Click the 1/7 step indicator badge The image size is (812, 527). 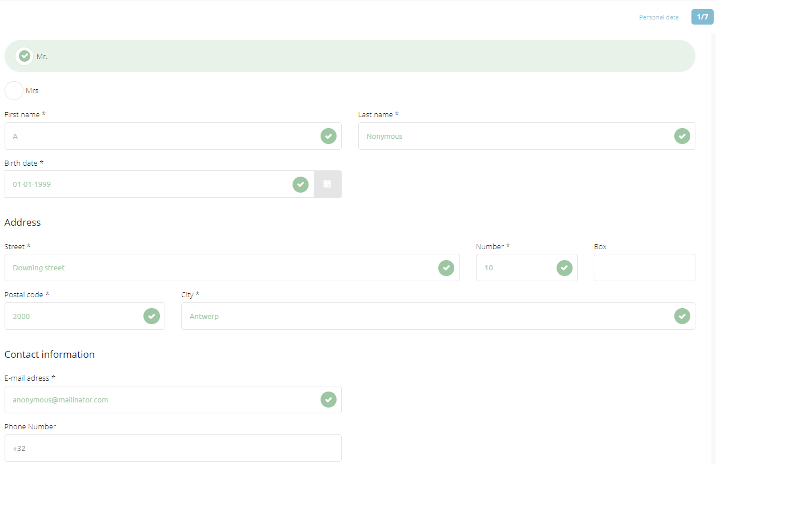click(x=702, y=17)
